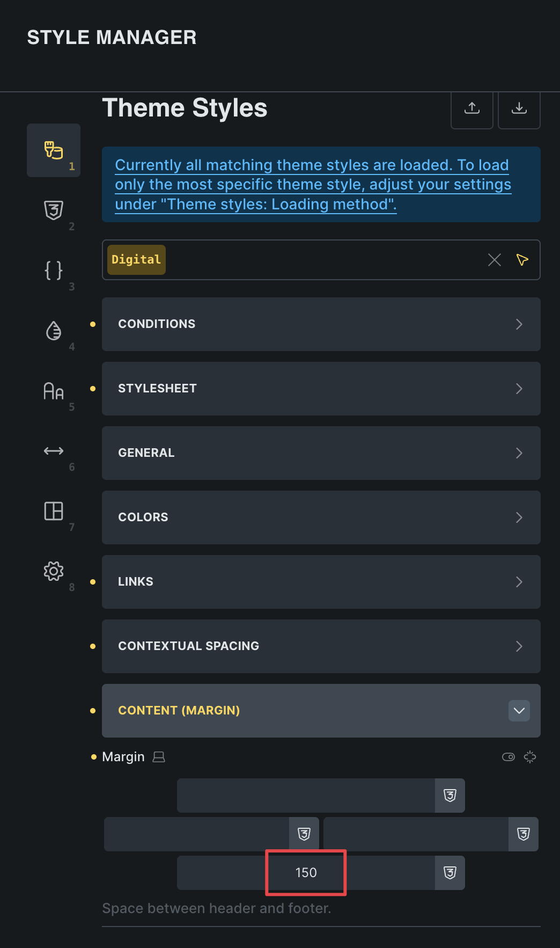Screen dimensions: 560x948
Task: Open the typography Aa sidebar icon
Action: [54, 391]
